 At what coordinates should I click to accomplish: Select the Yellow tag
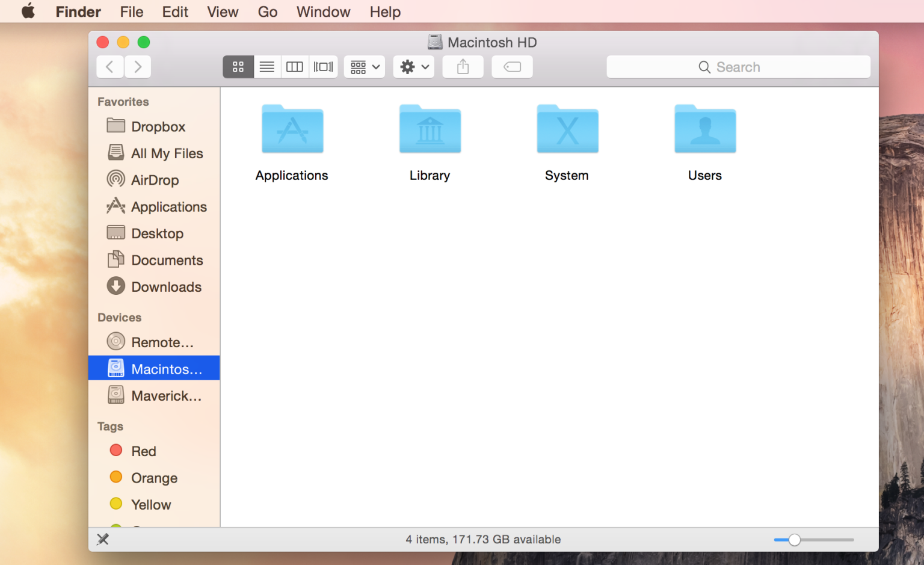[150, 504]
